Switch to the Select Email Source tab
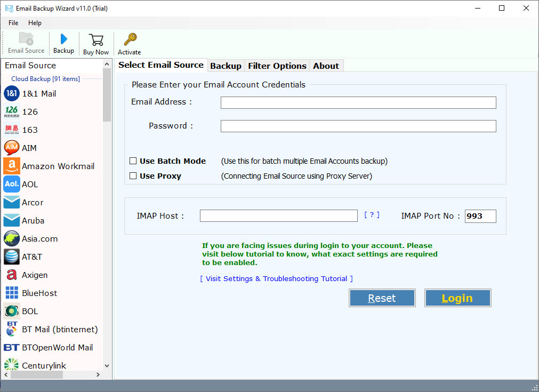The image size is (539, 392). tap(161, 65)
